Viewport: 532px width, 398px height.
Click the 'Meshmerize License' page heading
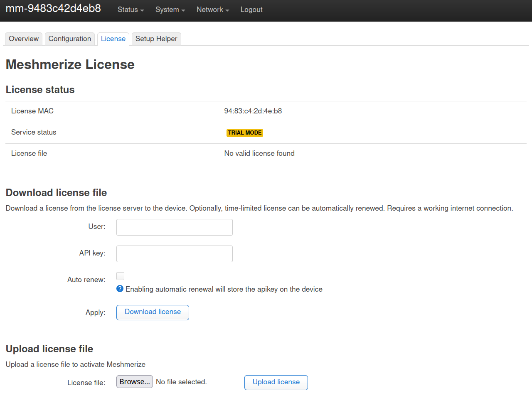pos(70,64)
